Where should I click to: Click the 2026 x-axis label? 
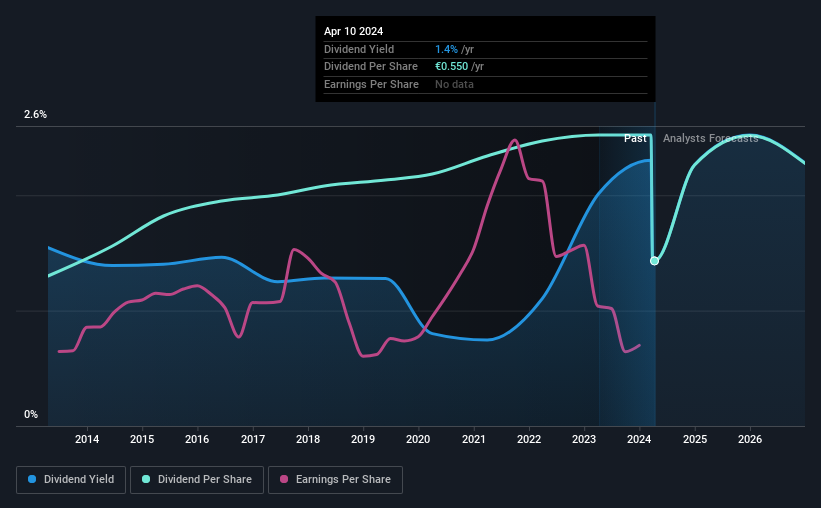[x=750, y=439]
